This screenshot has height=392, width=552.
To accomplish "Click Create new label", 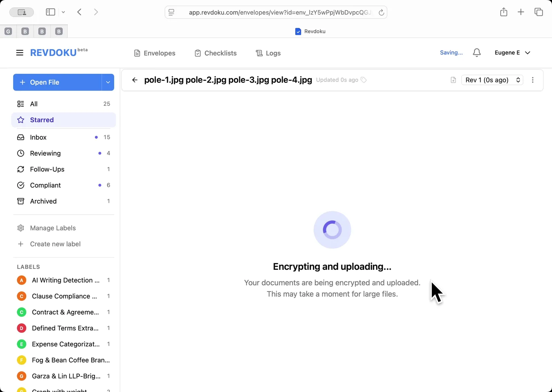I will click(x=55, y=244).
